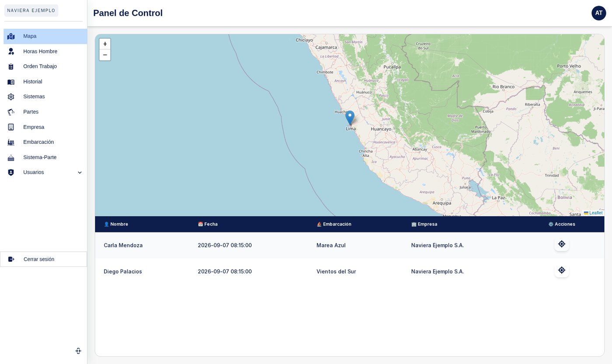Go to Orden Trabajo
Viewport: 612px width, 364px height.
click(45, 66)
